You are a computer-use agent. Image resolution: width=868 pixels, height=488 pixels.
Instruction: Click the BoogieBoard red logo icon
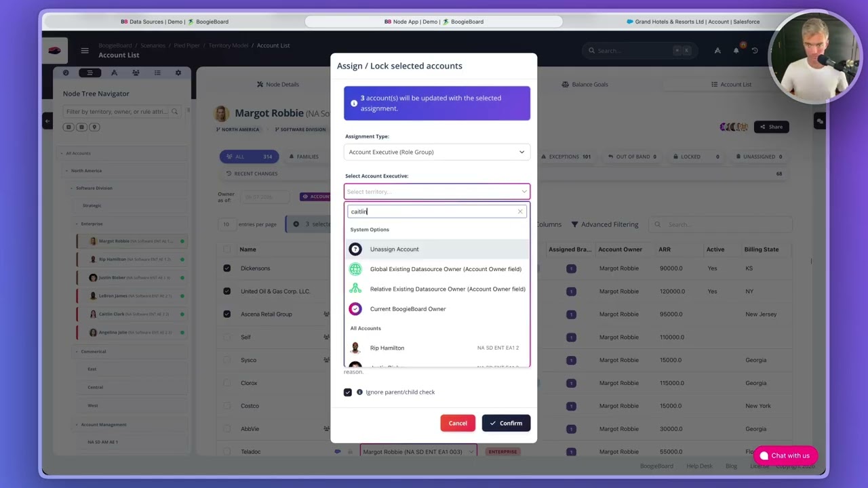tap(55, 50)
